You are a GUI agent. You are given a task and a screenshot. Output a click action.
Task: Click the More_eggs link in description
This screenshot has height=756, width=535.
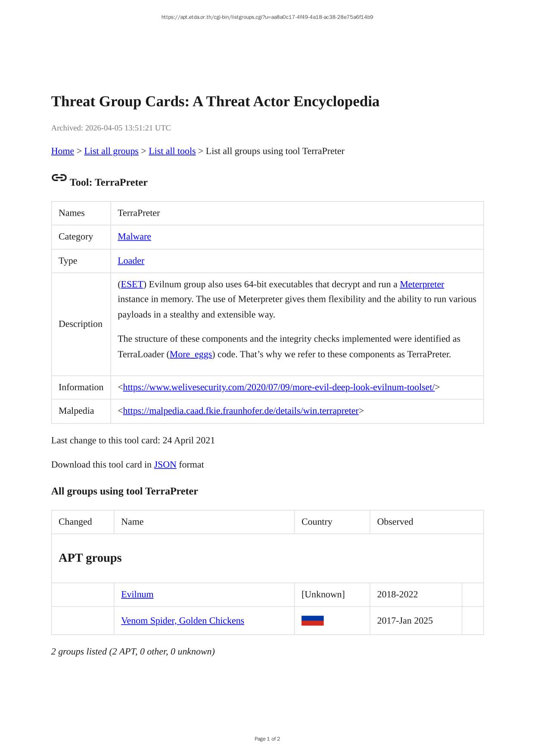pos(191,354)
